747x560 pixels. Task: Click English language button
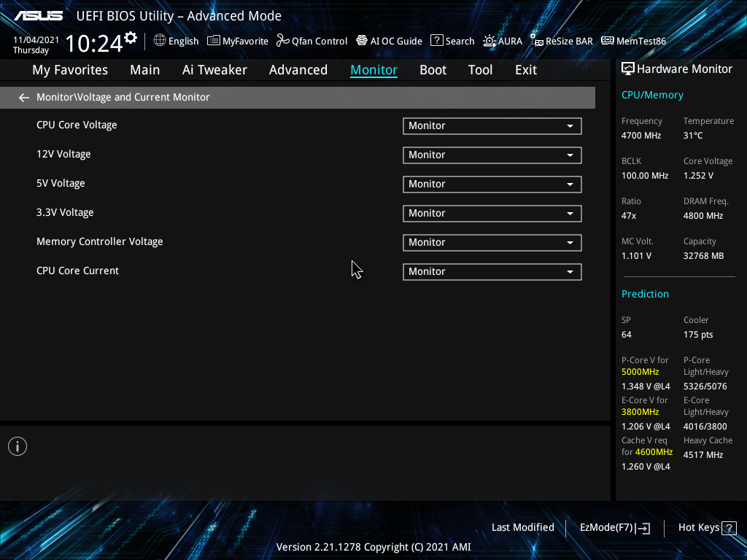[x=183, y=42]
